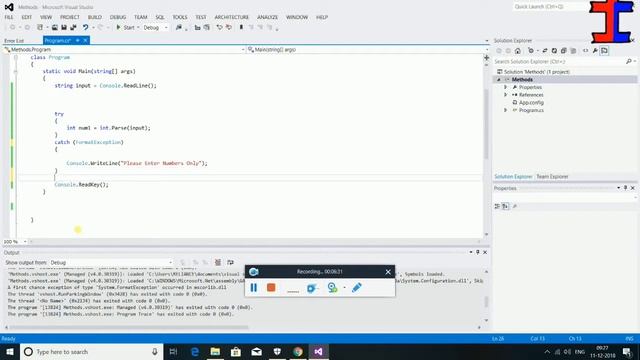Open Microsoft Edge from taskbar

coord(195,352)
